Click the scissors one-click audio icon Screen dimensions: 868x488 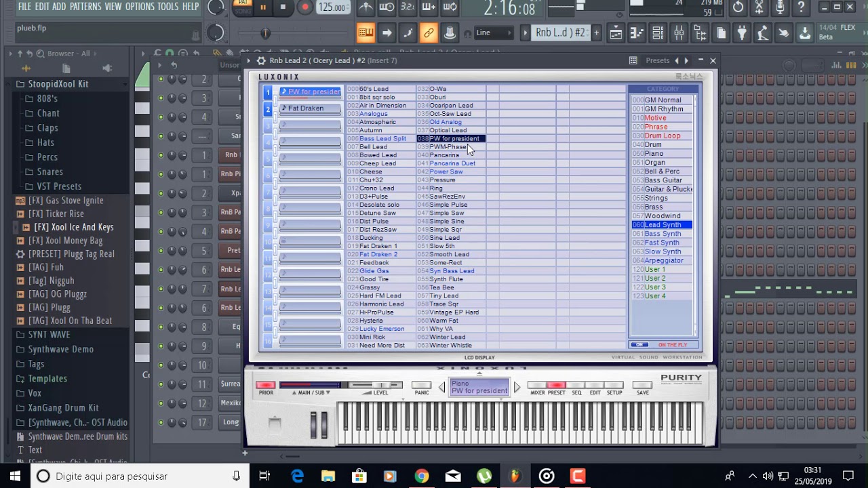pyautogui.click(x=759, y=7)
